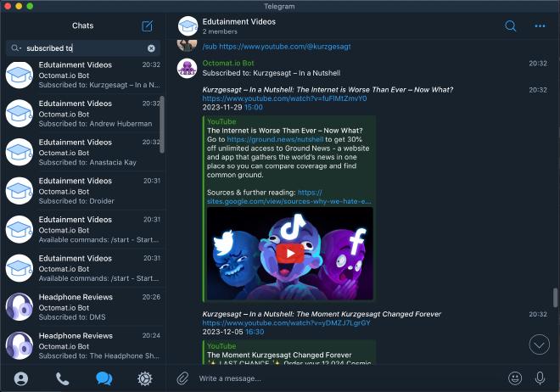
Task: Open the kurzgesagt YouTube channel link
Action: click(x=284, y=47)
